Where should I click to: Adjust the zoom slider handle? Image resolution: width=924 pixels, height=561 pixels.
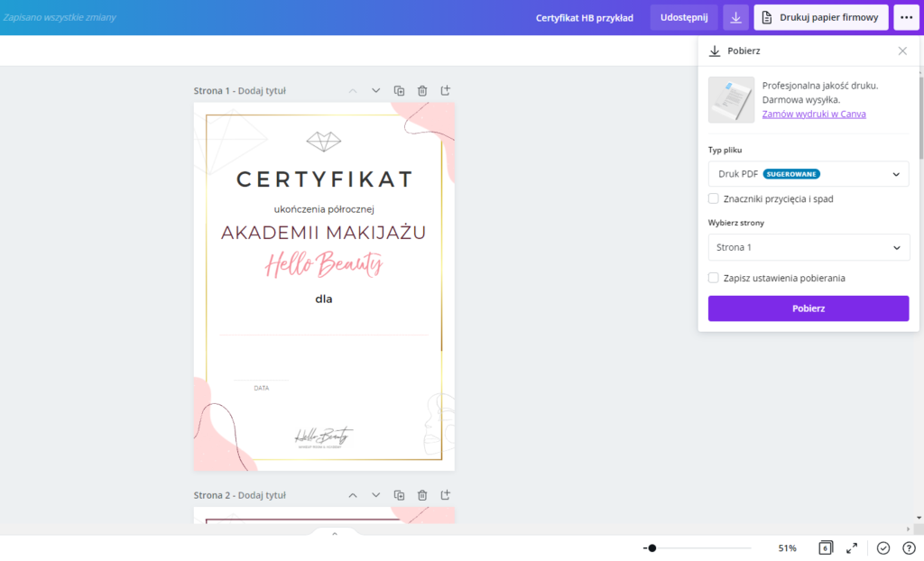pyautogui.click(x=651, y=548)
